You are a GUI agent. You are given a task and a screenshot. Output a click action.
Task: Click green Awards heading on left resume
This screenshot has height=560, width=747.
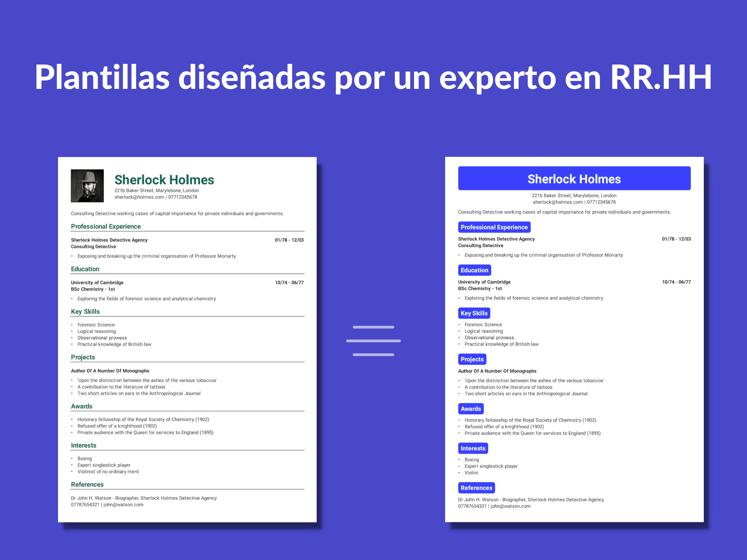[81, 406]
